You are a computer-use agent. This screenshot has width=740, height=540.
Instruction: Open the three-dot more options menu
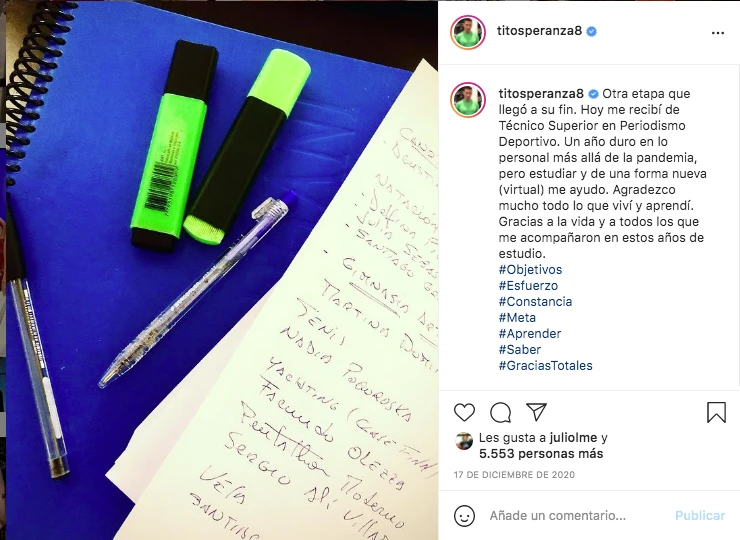point(717,33)
